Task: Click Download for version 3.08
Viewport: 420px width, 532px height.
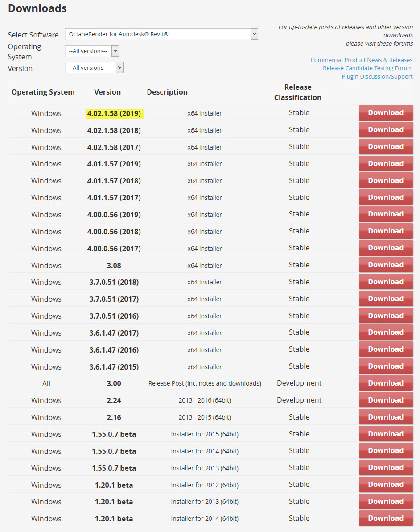Action: [x=386, y=265]
